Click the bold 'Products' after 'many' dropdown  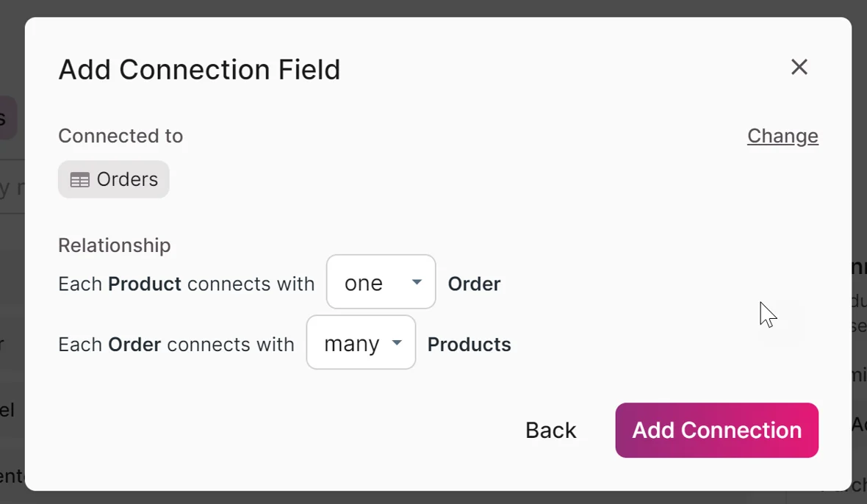click(x=469, y=345)
